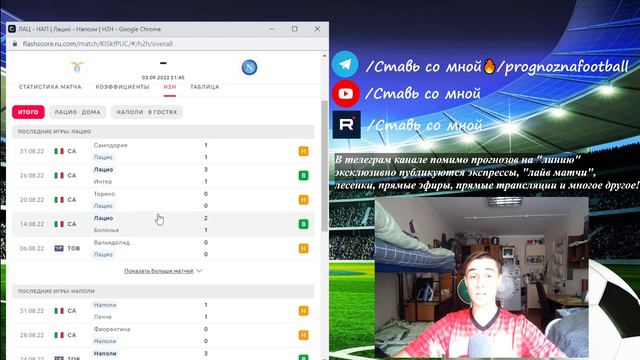The width and height of the screenshot is (640, 360).
Task: Click the Последние игры: Лацио header
Action: tap(163, 132)
